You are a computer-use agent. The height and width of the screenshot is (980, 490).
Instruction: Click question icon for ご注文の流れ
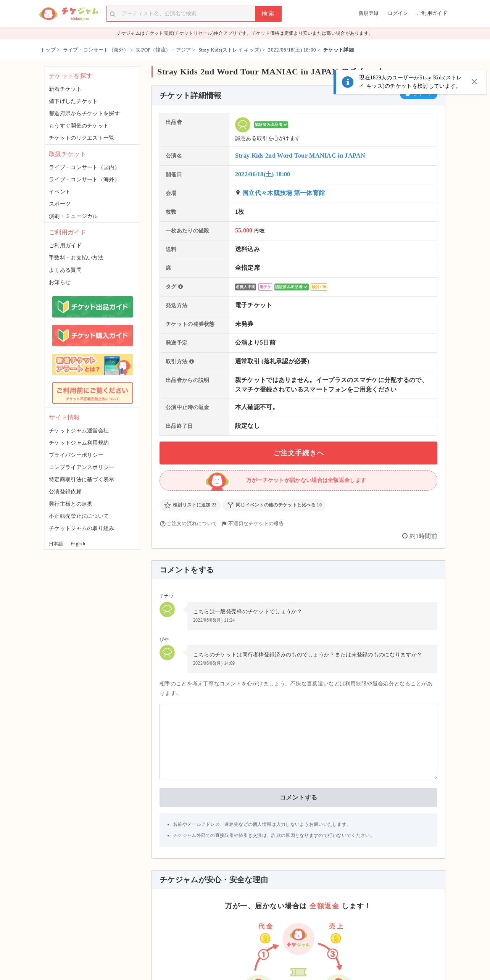coord(163,524)
